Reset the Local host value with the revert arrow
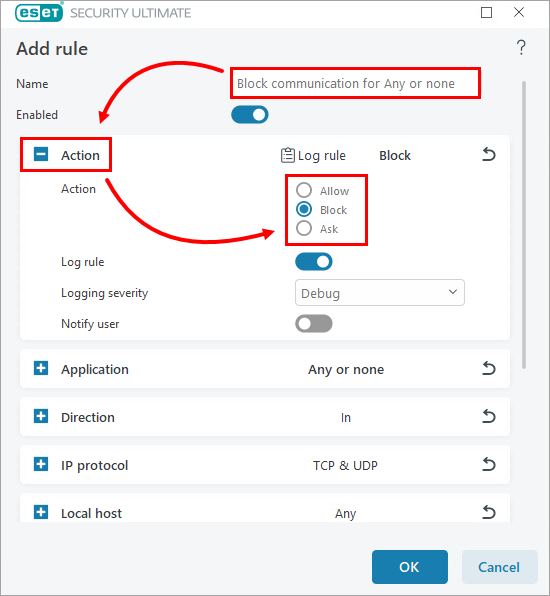The width and height of the screenshot is (550, 596). coord(489,512)
